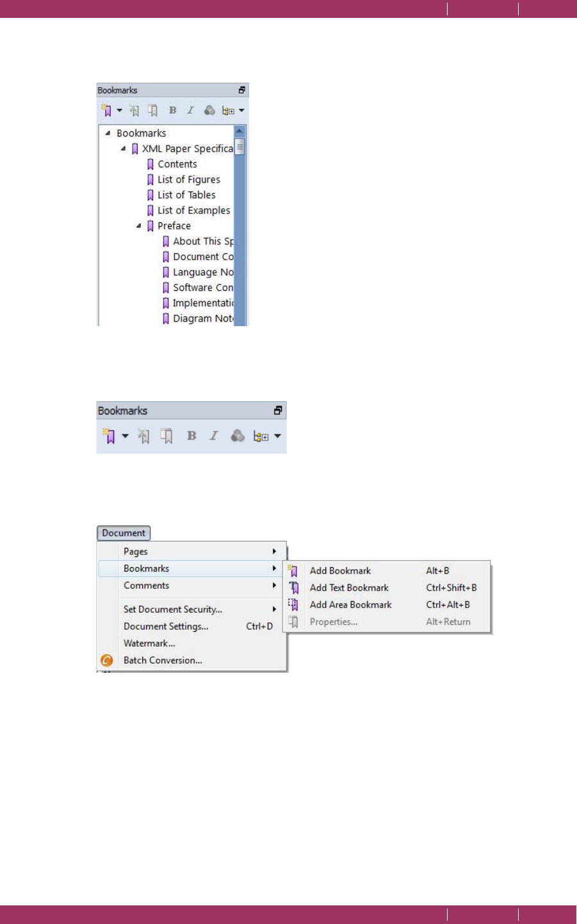
Task: Open Set Document Security submenu
Action: pos(192,609)
